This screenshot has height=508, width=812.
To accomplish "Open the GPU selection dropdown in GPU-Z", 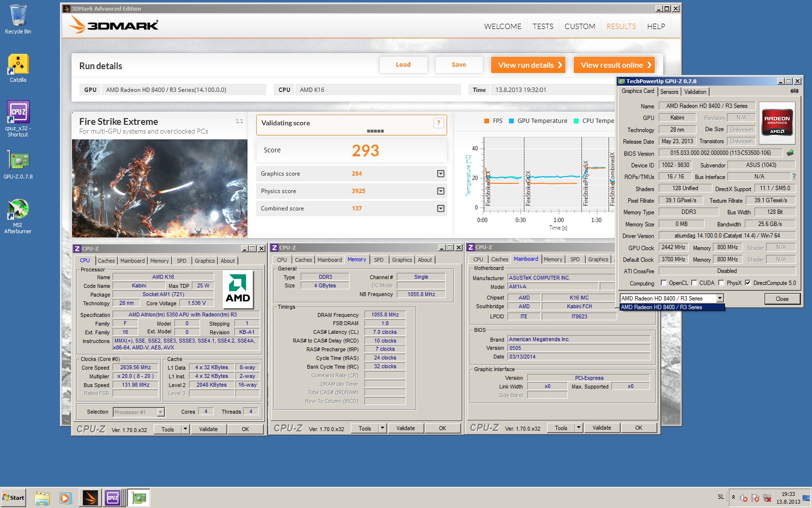I will point(720,299).
